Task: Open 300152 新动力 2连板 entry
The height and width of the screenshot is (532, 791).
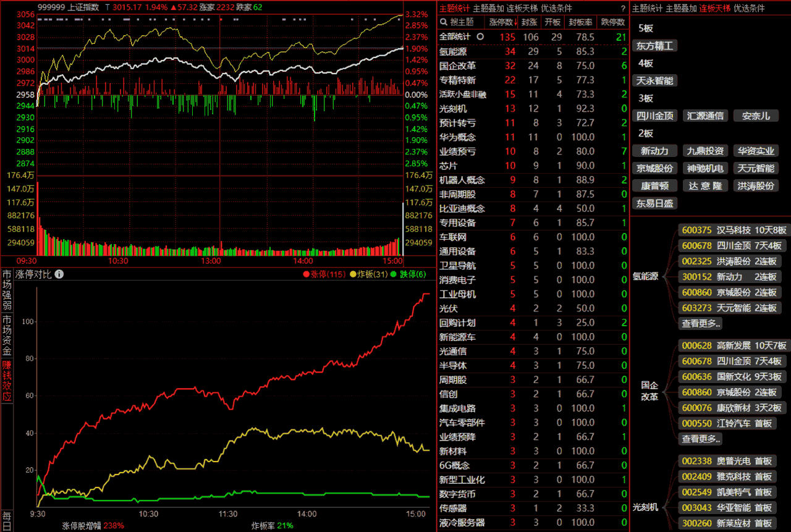Action: [729, 277]
